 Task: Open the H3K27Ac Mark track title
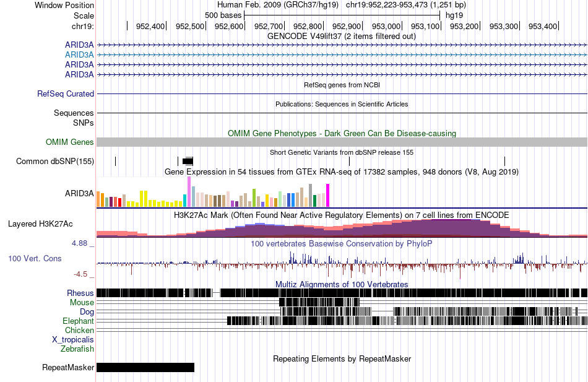341,215
